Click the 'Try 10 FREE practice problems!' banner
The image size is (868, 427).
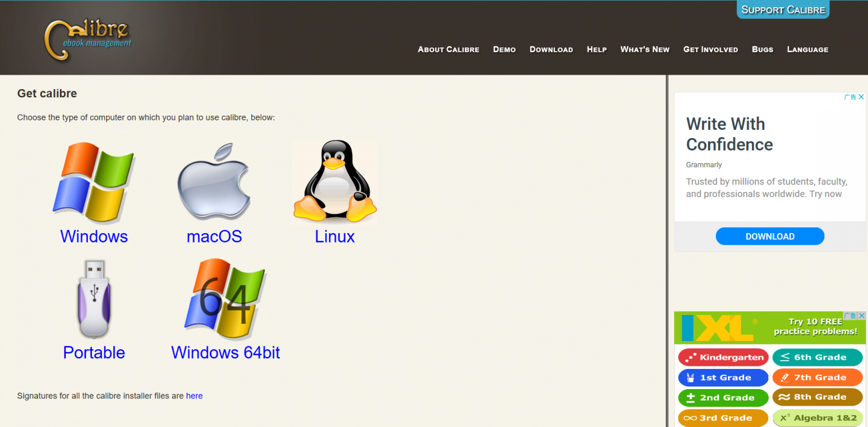click(x=815, y=327)
